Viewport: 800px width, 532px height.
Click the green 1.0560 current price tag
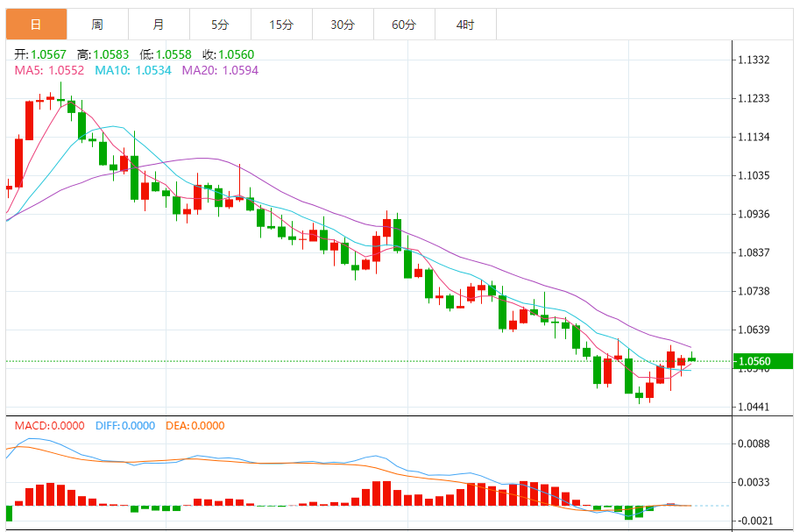(x=762, y=361)
